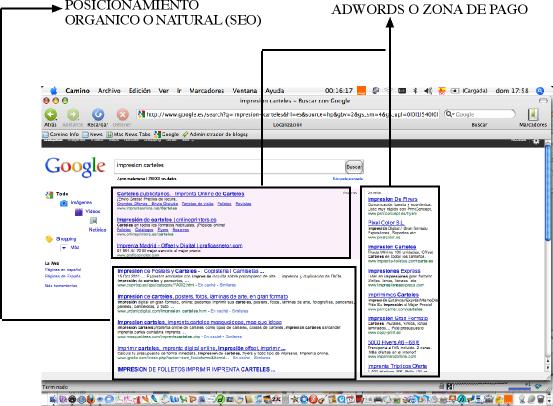Image resolution: width=553 pixels, height=406 pixels.
Task: Open the 'Impresión de carteles | onlineprinters.es' ad
Action: coord(166,220)
